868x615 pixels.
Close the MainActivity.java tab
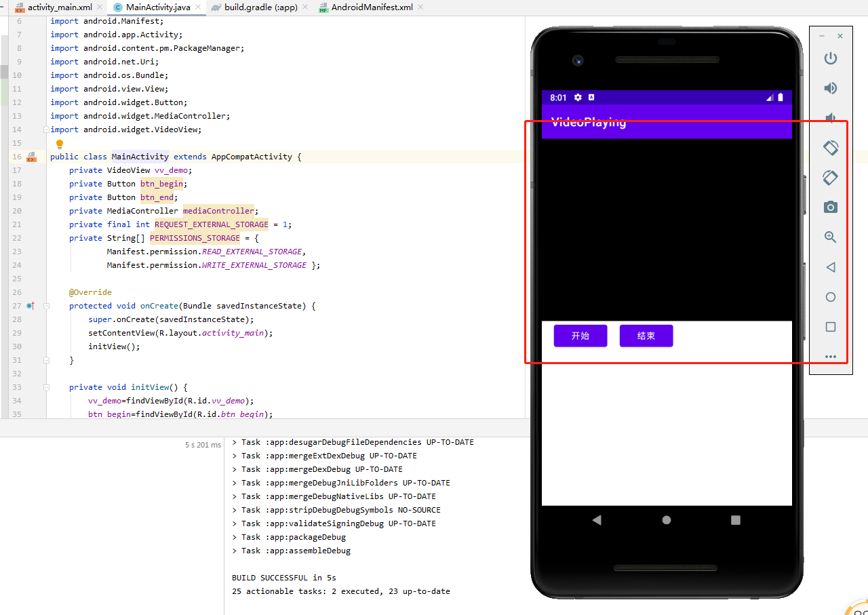point(199,7)
